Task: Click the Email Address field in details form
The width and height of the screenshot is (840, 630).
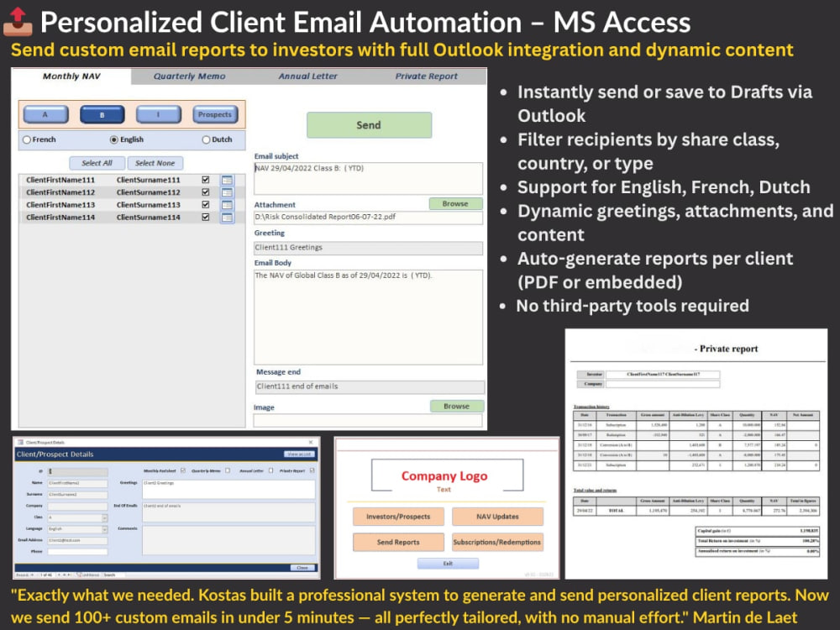Action: pos(77,540)
